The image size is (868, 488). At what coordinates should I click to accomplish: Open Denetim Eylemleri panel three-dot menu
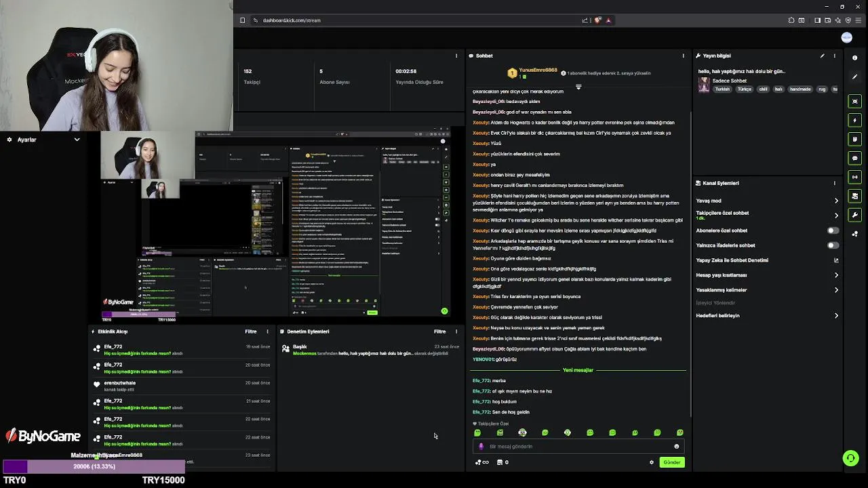tap(456, 331)
